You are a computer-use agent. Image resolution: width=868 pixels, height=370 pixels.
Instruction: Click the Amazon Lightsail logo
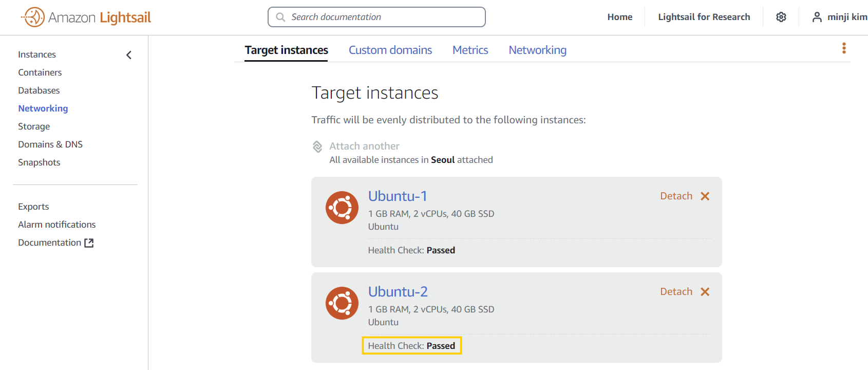click(x=86, y=17)
